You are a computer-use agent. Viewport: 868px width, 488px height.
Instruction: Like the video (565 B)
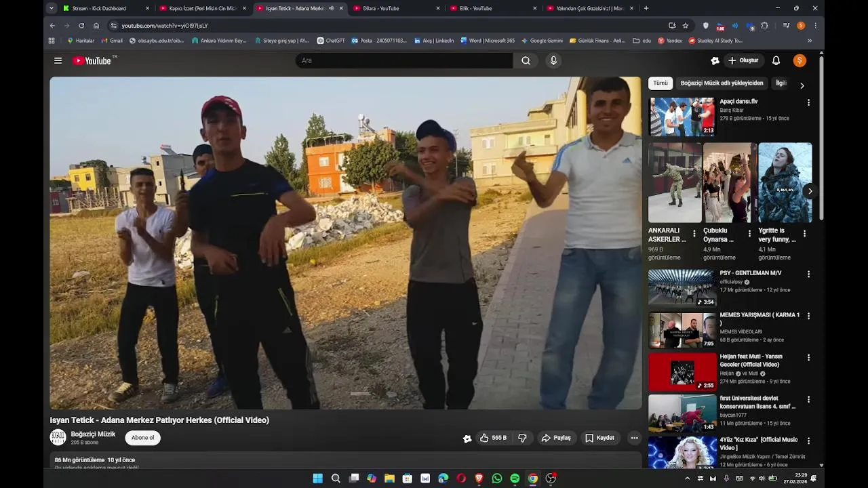[x=493, y=438]
